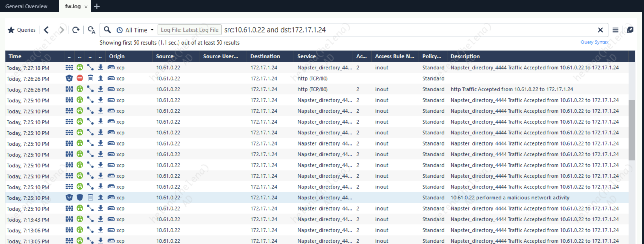Click the forward navigation arrow
Screen dimensions: 644x244
tap(61, 30)
